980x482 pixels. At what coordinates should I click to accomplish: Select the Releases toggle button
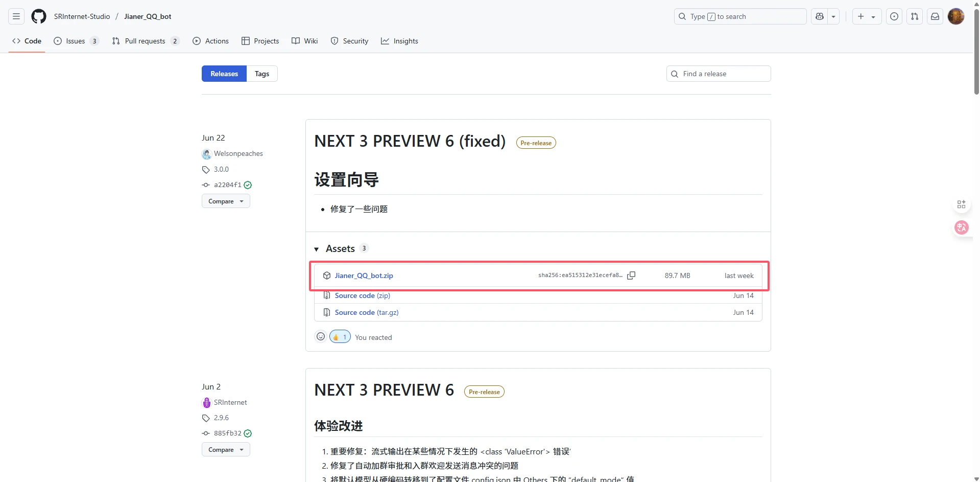tap(224, 74)
